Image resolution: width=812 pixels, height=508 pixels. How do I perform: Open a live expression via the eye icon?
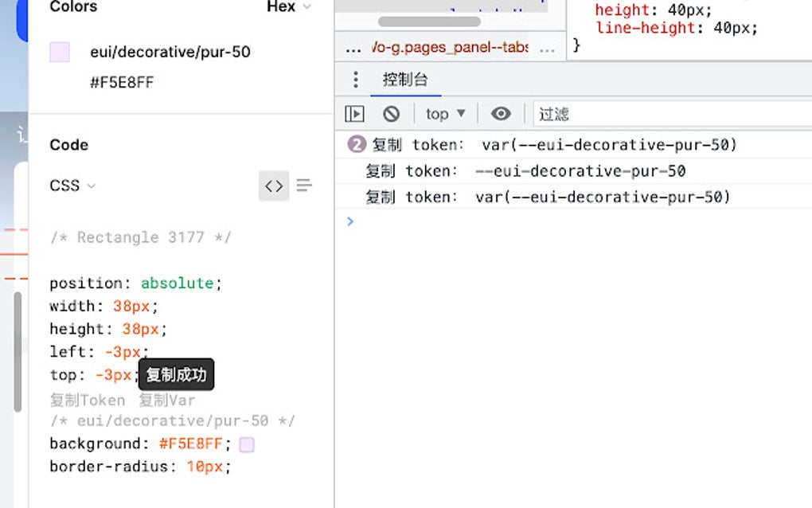500,113
